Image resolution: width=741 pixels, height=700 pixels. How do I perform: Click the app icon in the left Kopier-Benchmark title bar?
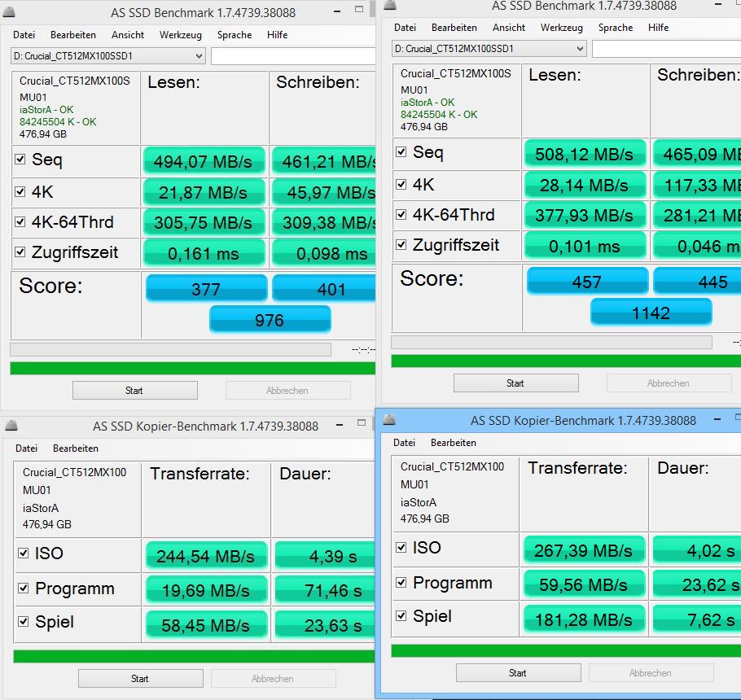coord(11,426)
